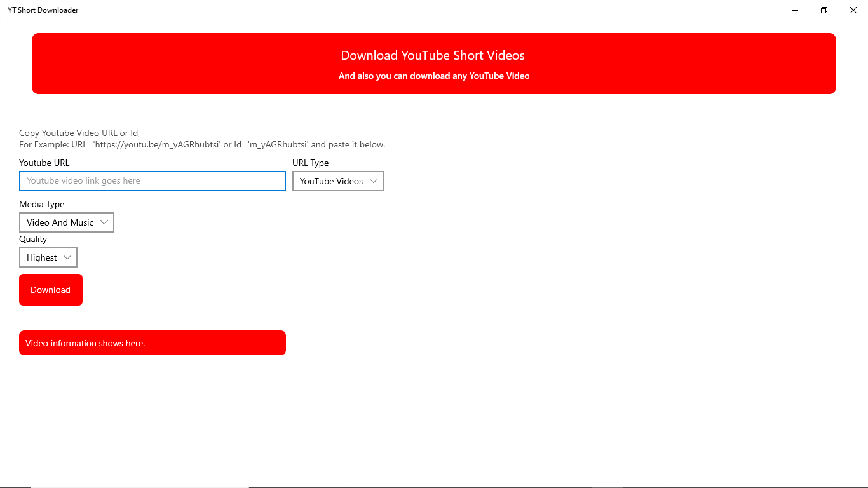Click the YT Short Downloader window title
868x488 pixels.
(43, 10)
